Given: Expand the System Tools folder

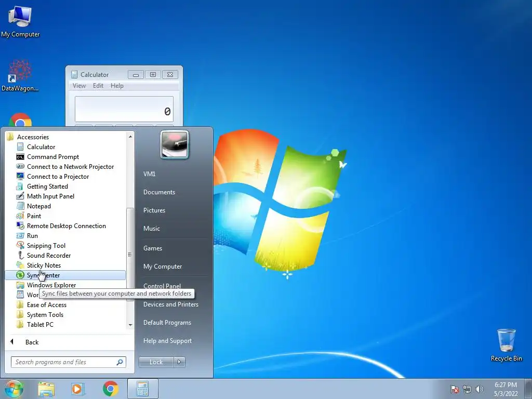Looking at the screenshot, I should pyautogui.click(x=45, y=314).
